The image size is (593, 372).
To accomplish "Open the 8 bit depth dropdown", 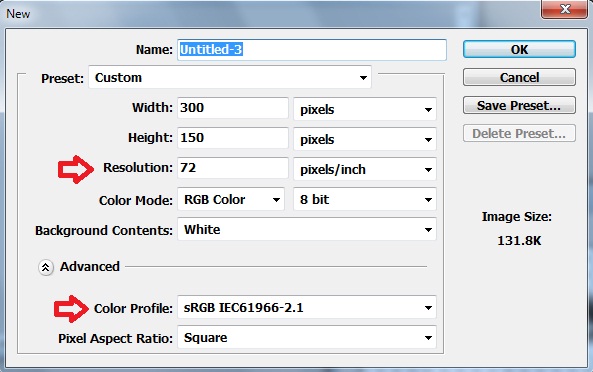I will pos(365,199).
